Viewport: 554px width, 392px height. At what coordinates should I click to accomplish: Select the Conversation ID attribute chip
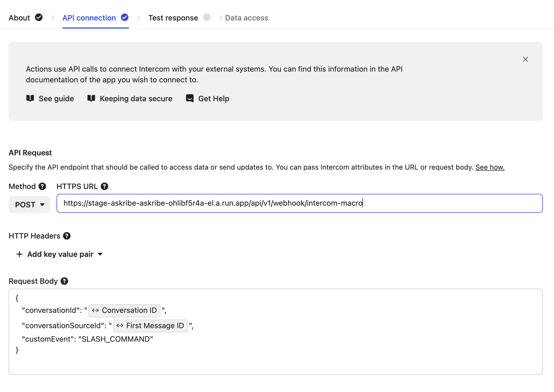[x=124, y=310]
